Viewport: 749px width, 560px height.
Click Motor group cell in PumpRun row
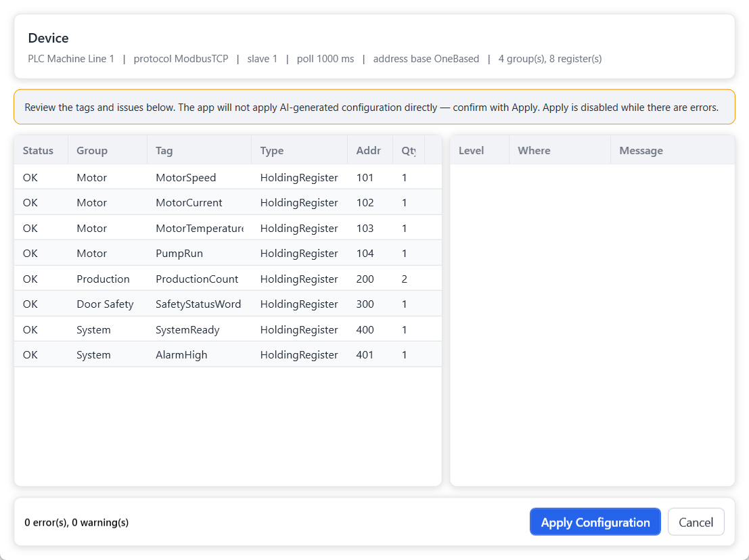pyautogui.click(x=108, y=253)
